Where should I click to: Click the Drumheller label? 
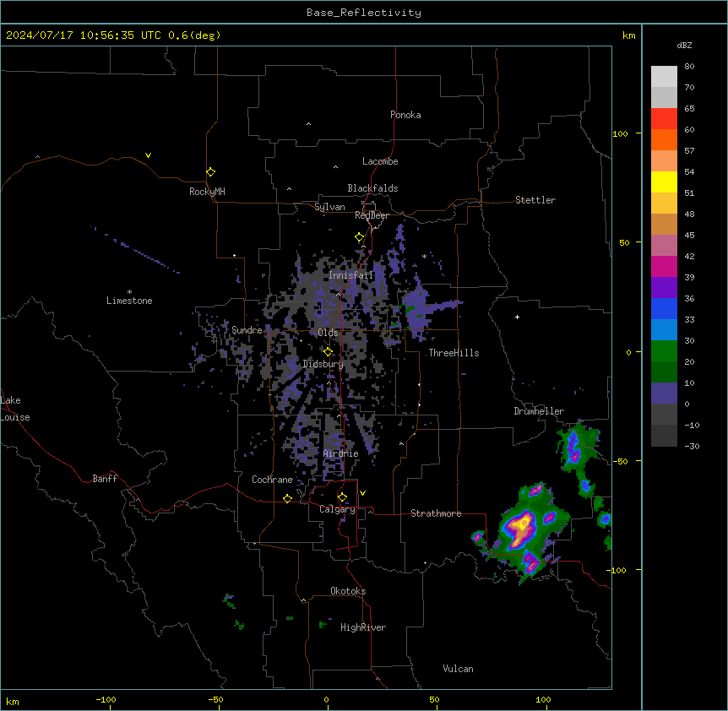539,411
